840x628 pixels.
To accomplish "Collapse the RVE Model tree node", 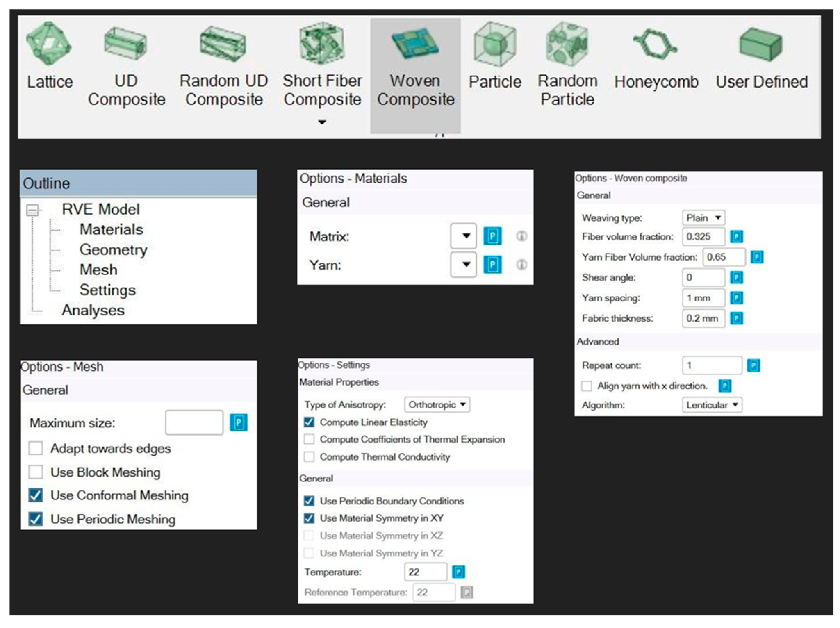I will pos(33,209).
